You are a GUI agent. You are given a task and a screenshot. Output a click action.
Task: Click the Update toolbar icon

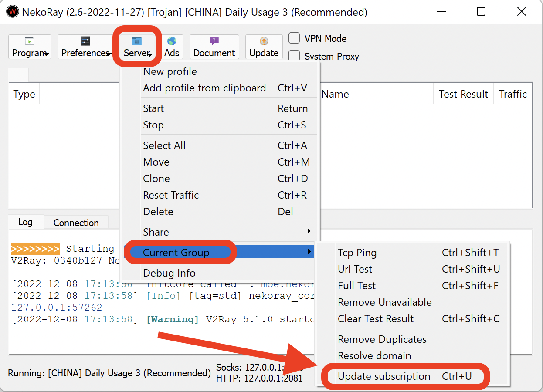coord(264,41)
